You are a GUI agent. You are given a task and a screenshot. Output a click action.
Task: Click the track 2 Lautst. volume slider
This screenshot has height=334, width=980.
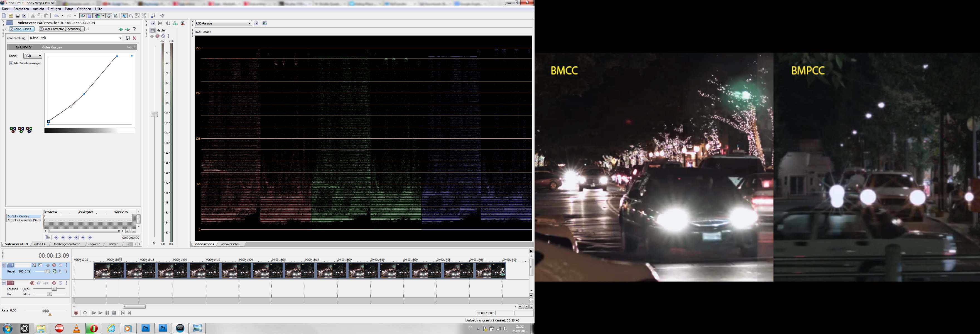point(54,289)
